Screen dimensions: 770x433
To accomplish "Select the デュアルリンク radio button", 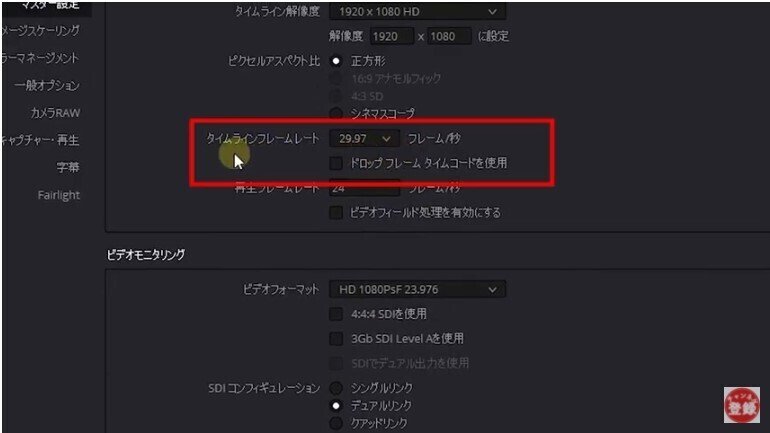I will pos(336,406).
